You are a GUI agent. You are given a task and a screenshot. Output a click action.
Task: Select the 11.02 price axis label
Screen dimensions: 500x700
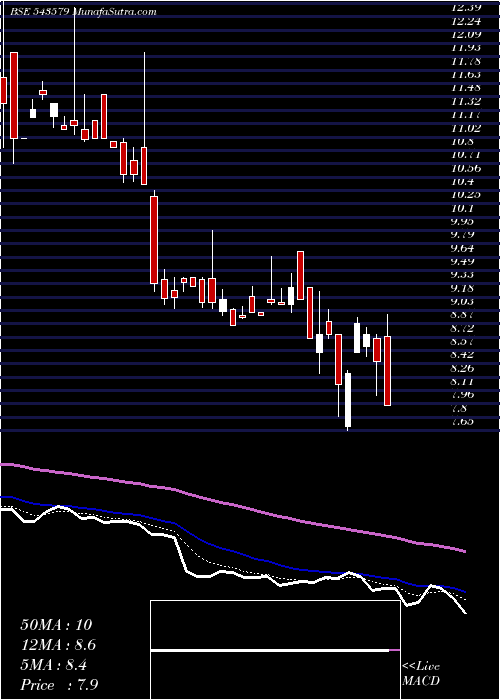click(466, 128)
